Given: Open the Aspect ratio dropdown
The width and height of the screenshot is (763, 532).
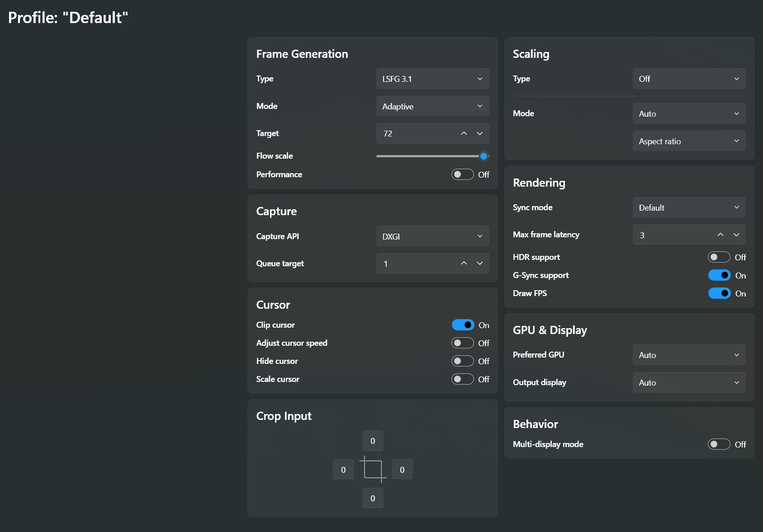Looking at the screenshot, I should click(689, 141).
